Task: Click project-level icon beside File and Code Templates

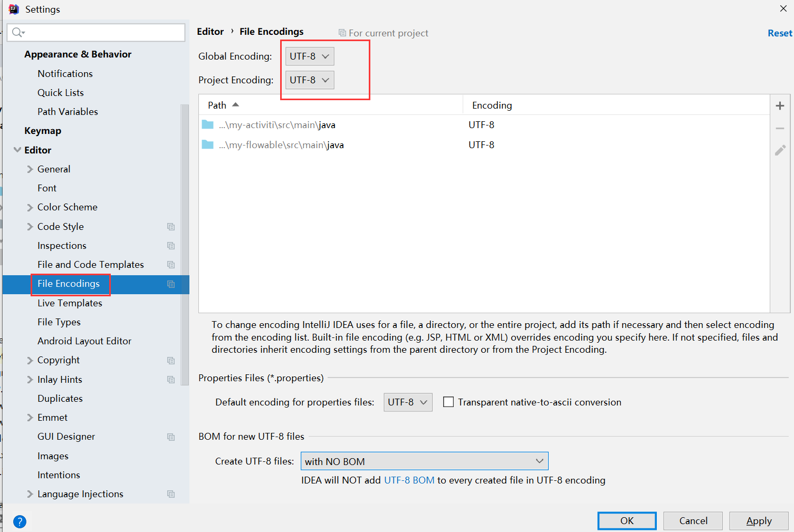Action: tap(171, 265)
